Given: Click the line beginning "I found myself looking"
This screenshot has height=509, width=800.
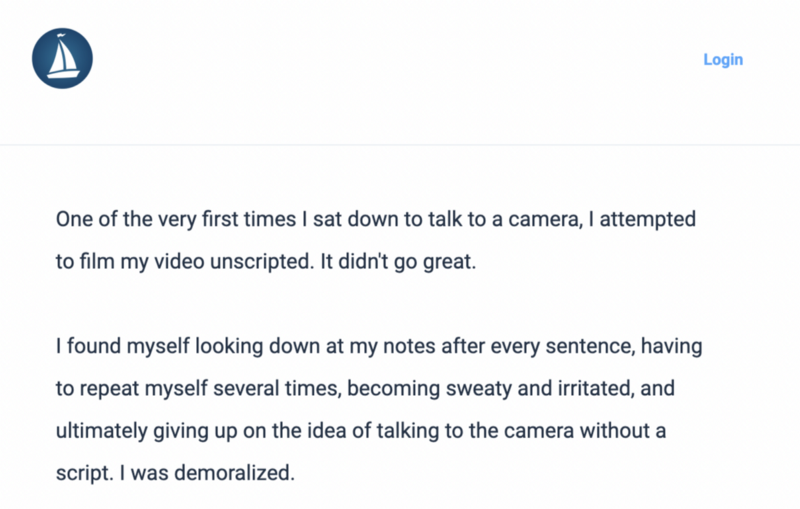Looking at the screenshot, I should click(x=379, y=346).
